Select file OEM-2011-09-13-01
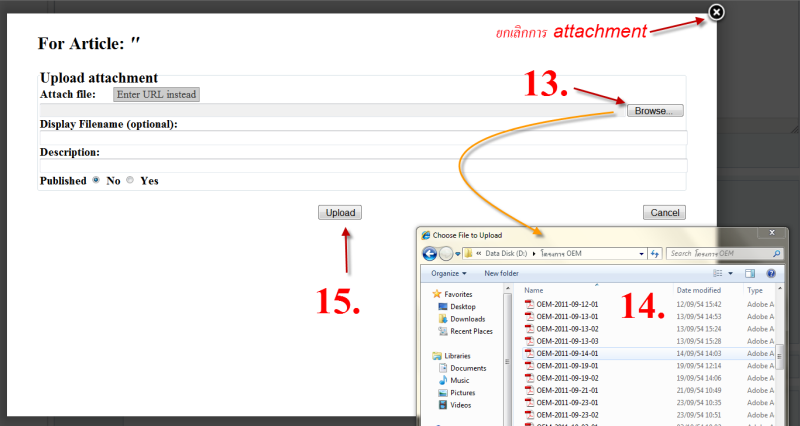This screenshot has width=800, height=426. click(567, 316)
